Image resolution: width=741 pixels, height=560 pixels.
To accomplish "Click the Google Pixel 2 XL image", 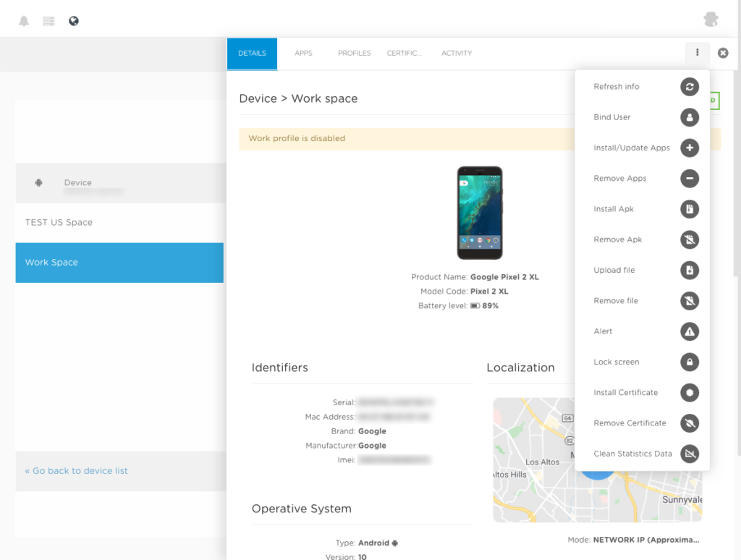I will coord(480,213).
